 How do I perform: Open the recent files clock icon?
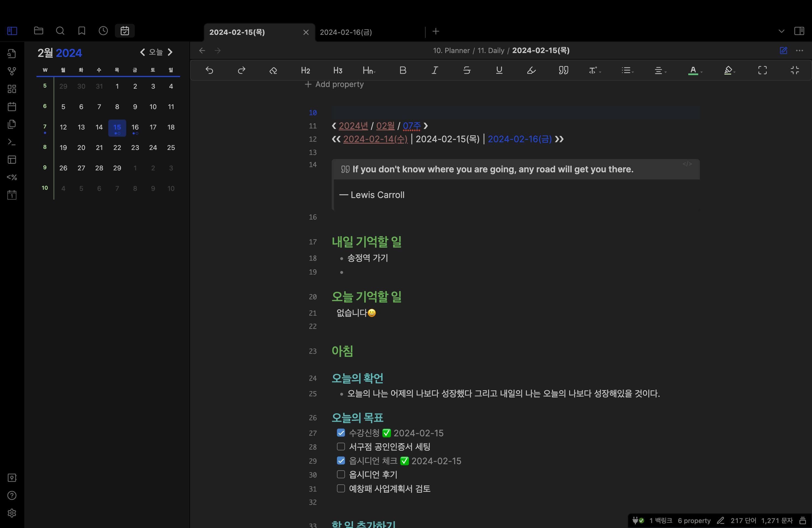coord(103,31)
